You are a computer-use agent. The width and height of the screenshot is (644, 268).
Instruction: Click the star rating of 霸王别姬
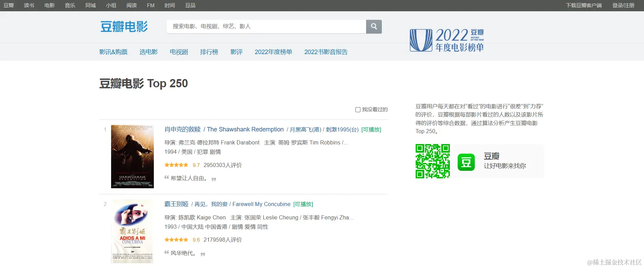point(176,240)
